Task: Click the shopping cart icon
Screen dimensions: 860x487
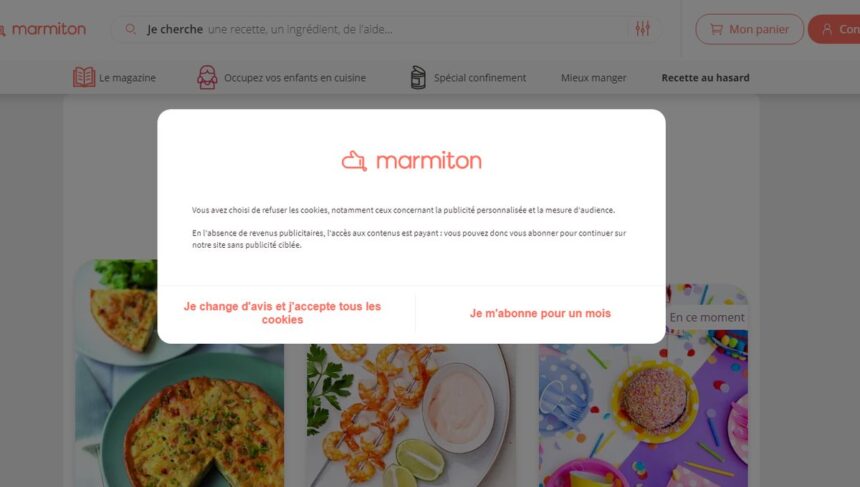Action: coord(716,29)
